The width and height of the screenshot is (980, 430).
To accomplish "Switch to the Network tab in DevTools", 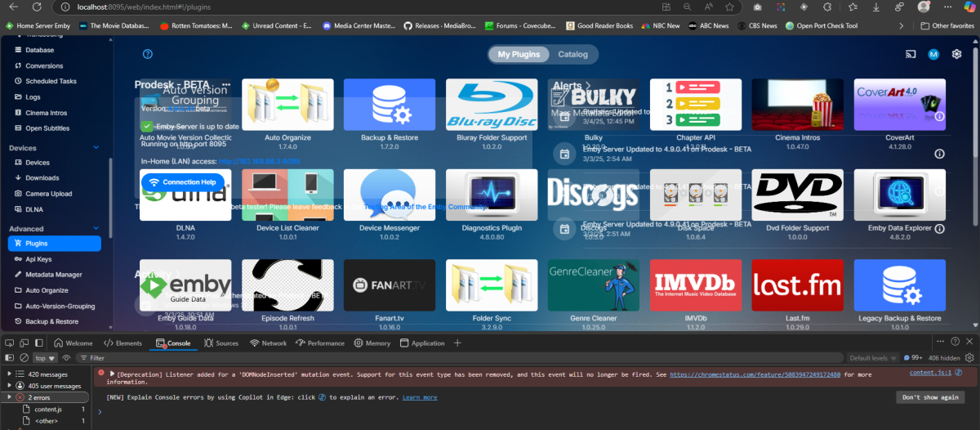I will click(x=268, y=343).
